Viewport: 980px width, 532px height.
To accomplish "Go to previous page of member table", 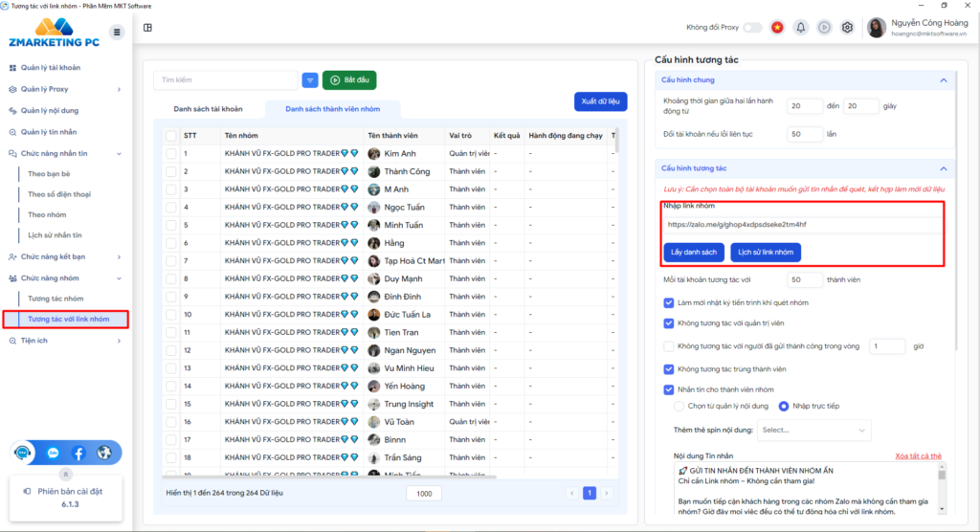I will pyautogui.click(x=572, y=493).
